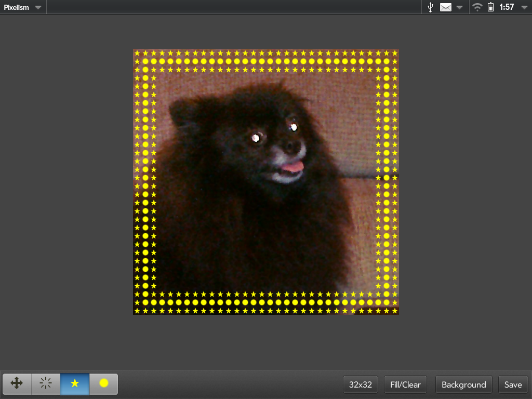Tap the dog's pink tongue on canvas
The height and width of the screenshot is (399, 532).
293,167
